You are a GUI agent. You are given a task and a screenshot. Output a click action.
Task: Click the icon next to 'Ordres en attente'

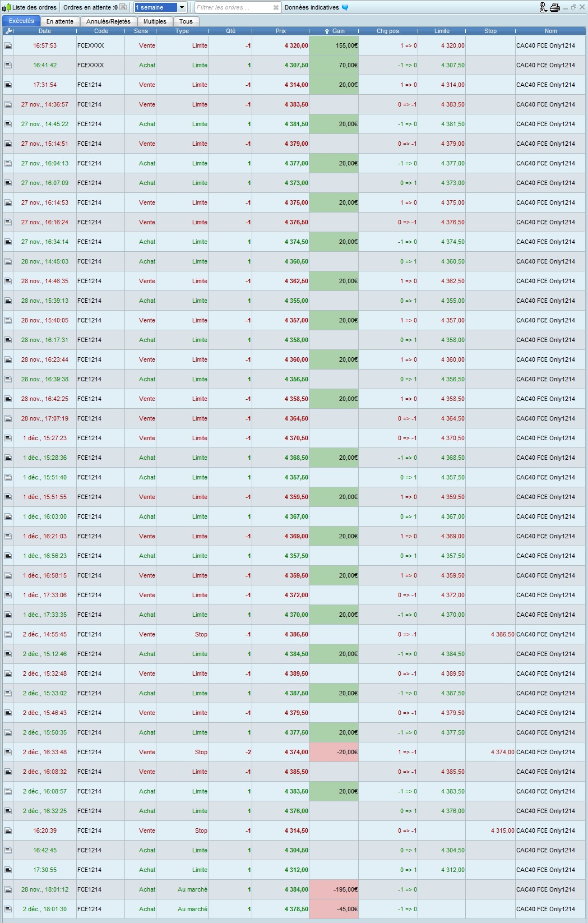tap(123, 7)
